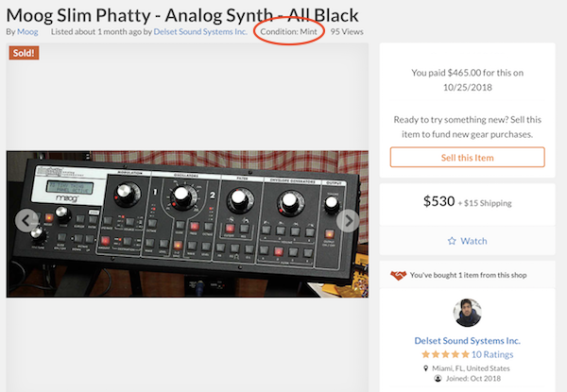Click the five orange rating stars
This screenshot has width=567, height=392.
[444, 354]
